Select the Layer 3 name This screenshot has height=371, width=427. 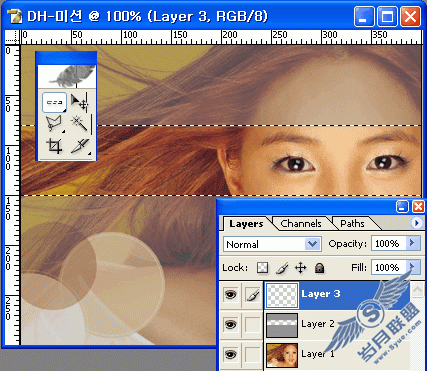coord(321,294)
